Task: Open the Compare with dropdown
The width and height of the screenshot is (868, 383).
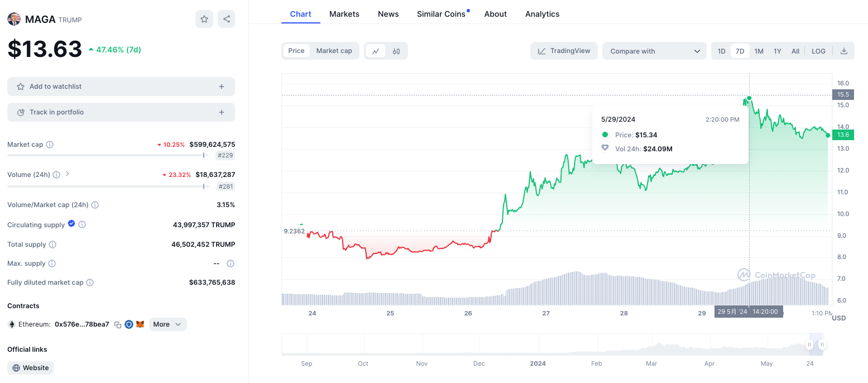Action: 654,51
